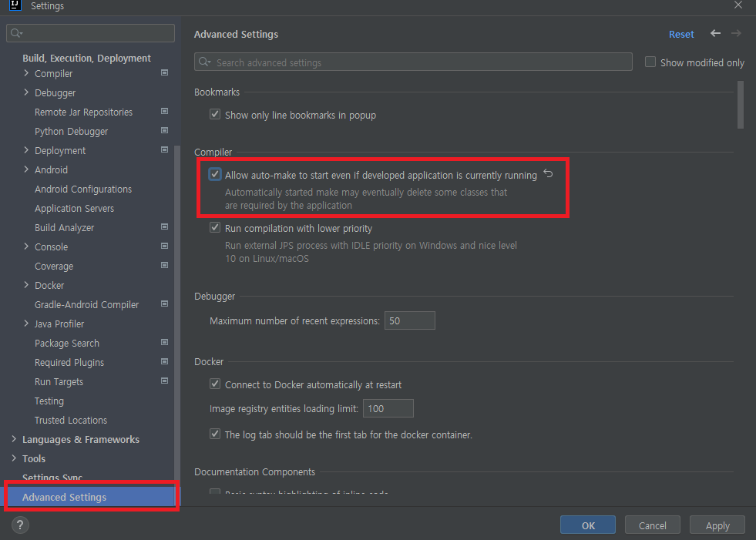Viewport: 756px width, 540px height.
Task: Toggle Connect to Docker automatically at restart
Action: [x=215, y=384]
